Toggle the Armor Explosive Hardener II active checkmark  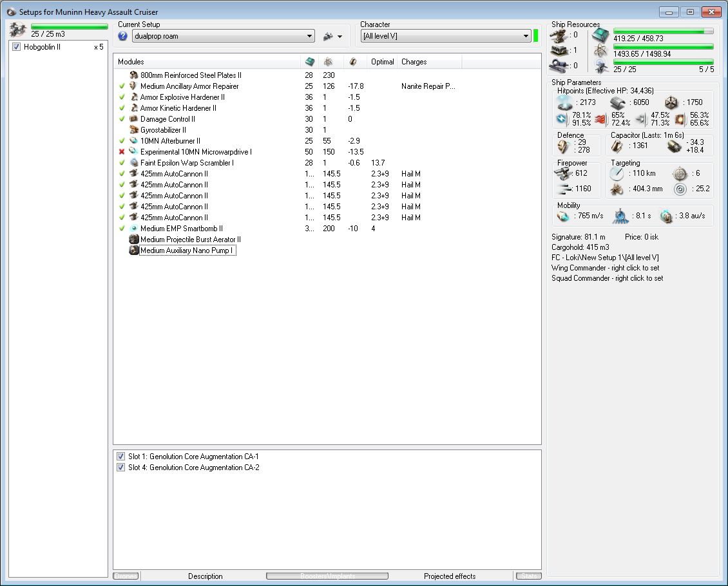(x=122, y=97)
